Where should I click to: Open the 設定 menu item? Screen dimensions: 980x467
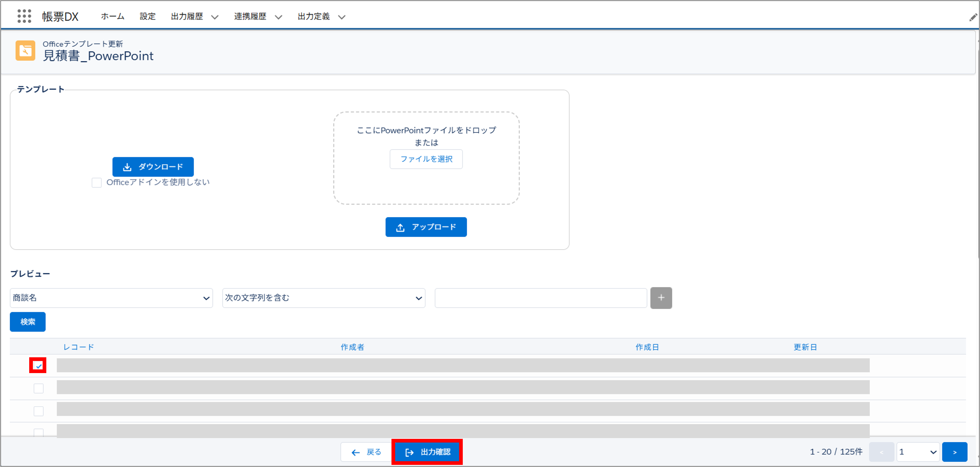[x=147, y=16]
